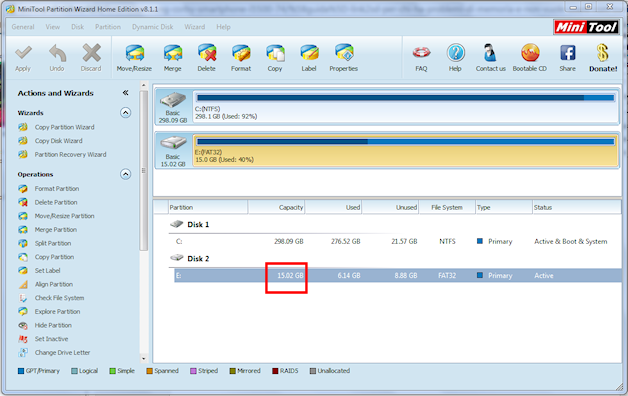
Task: Collapse the Wizards section
Action: point(125,113)
